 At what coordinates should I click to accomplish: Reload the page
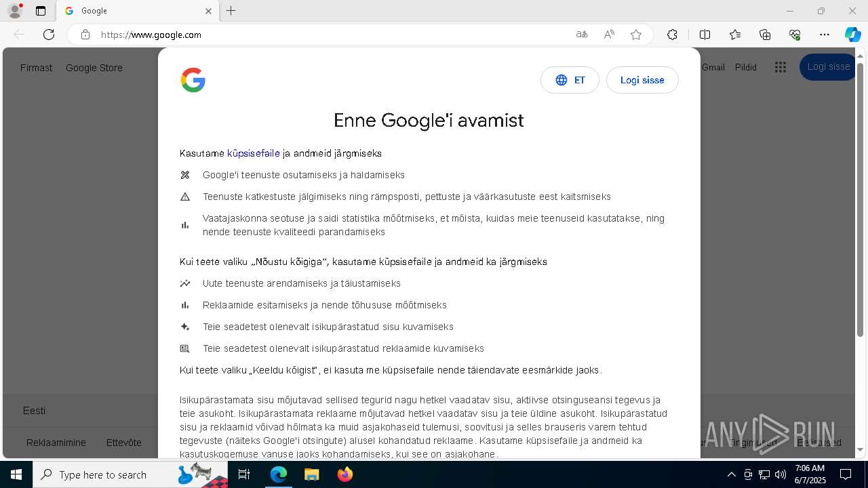pos(49,35)
